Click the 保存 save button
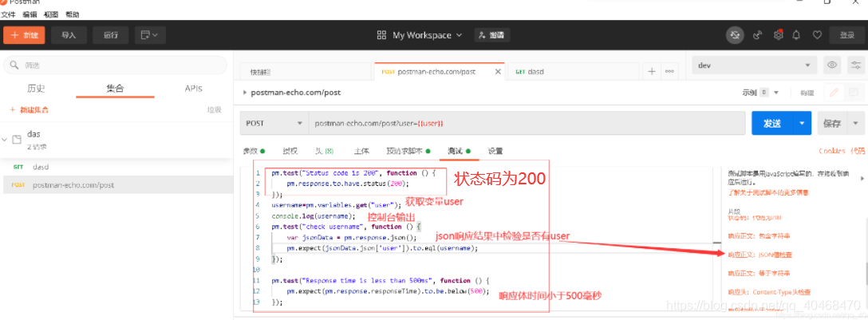Screen dimensions: 868x320 tap(833, 123)
